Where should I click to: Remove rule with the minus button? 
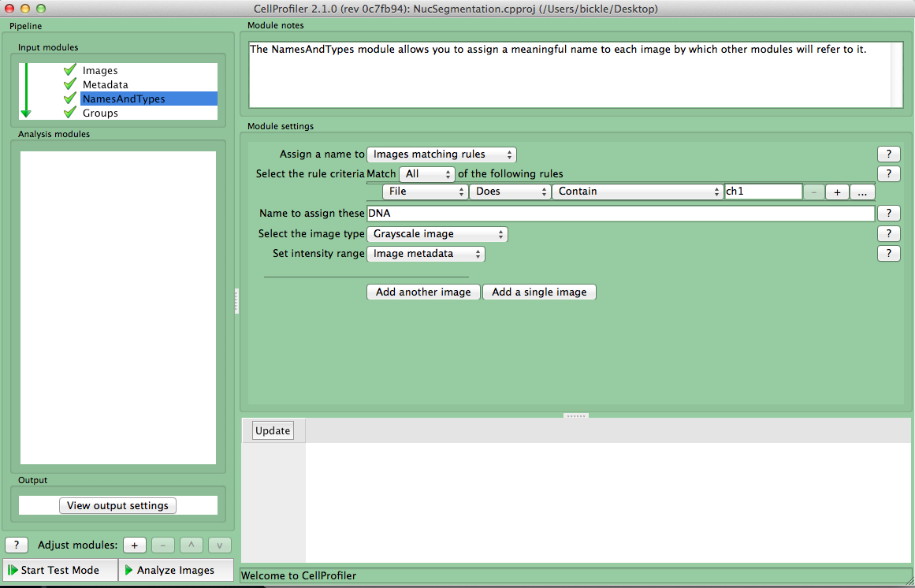pos(813,192)
